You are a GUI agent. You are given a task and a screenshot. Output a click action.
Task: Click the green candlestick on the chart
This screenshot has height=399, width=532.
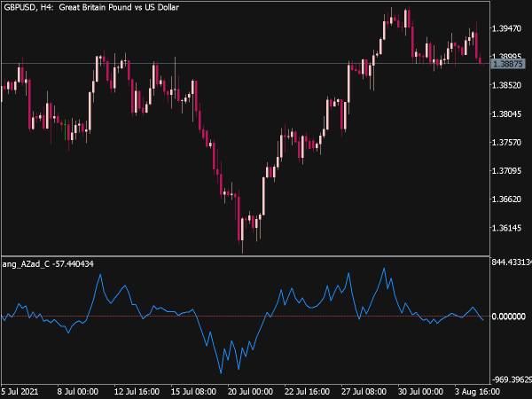click(65, 130)
